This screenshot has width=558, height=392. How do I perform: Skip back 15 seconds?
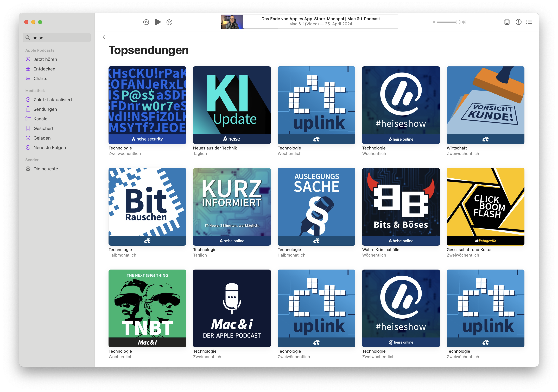click(x=146, y=22)
